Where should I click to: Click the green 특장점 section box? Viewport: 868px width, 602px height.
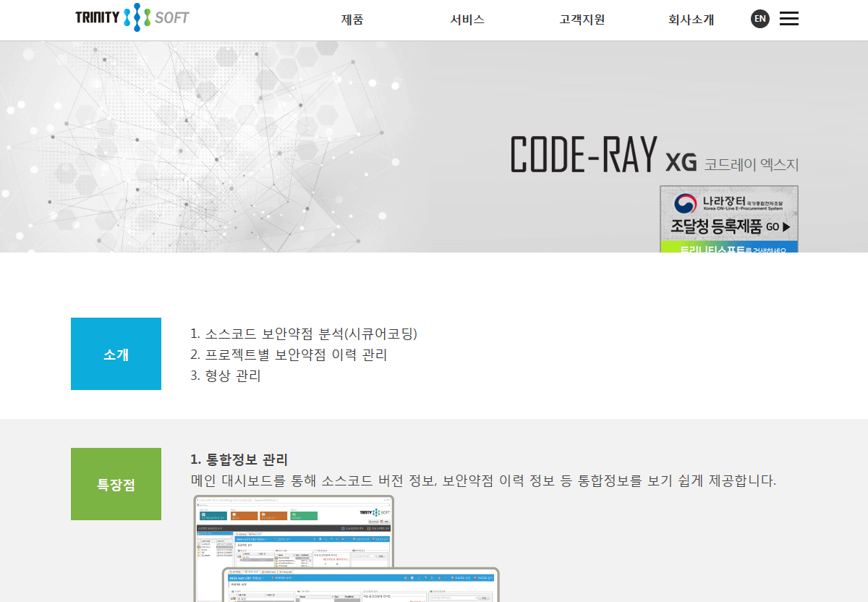tap(116, 484)
